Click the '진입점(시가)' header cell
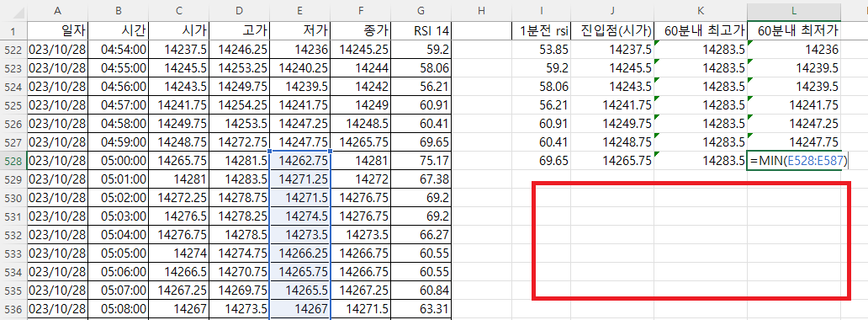 612,30
